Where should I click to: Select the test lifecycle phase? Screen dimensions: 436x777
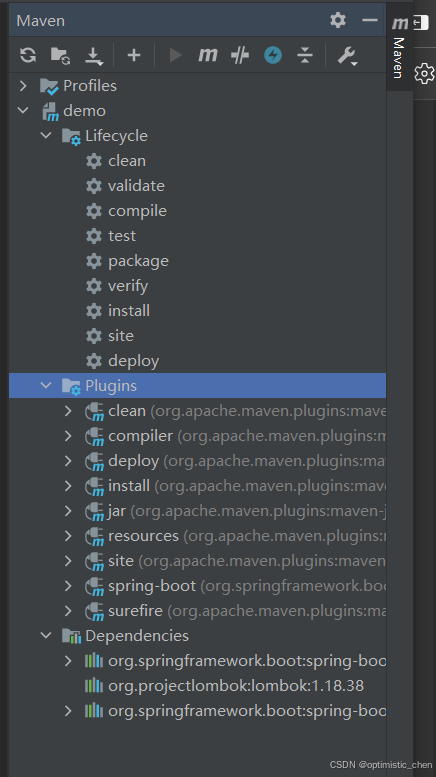[122, 236]
